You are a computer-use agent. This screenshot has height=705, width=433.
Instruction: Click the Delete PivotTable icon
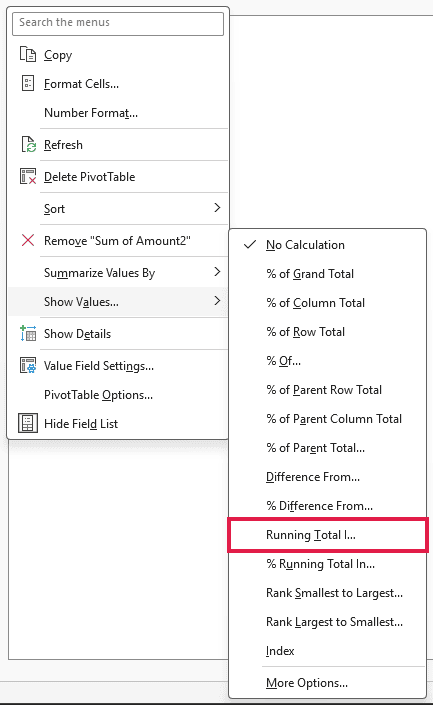click(28, 176)
